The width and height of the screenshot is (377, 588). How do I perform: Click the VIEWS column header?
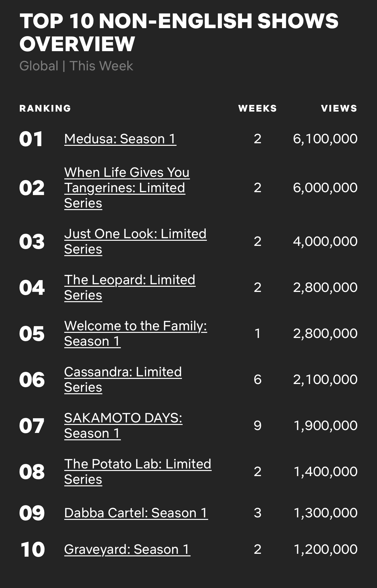click(x=339, y=108)
